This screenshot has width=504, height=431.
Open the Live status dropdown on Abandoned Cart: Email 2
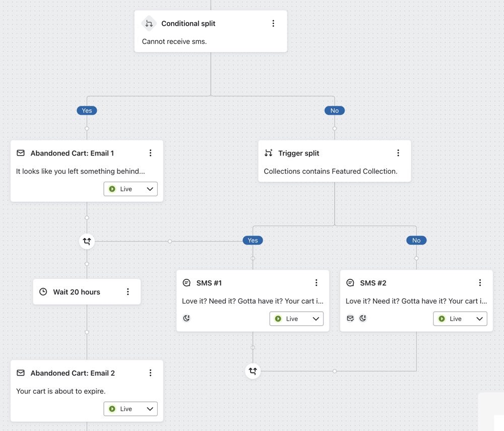pyautogui.click(x=130, y=408)
